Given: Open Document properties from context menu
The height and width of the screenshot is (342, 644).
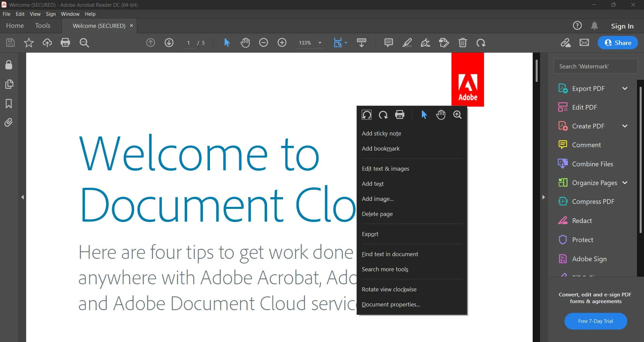Looking at the screenshot, I should click(x=412, y=304).
